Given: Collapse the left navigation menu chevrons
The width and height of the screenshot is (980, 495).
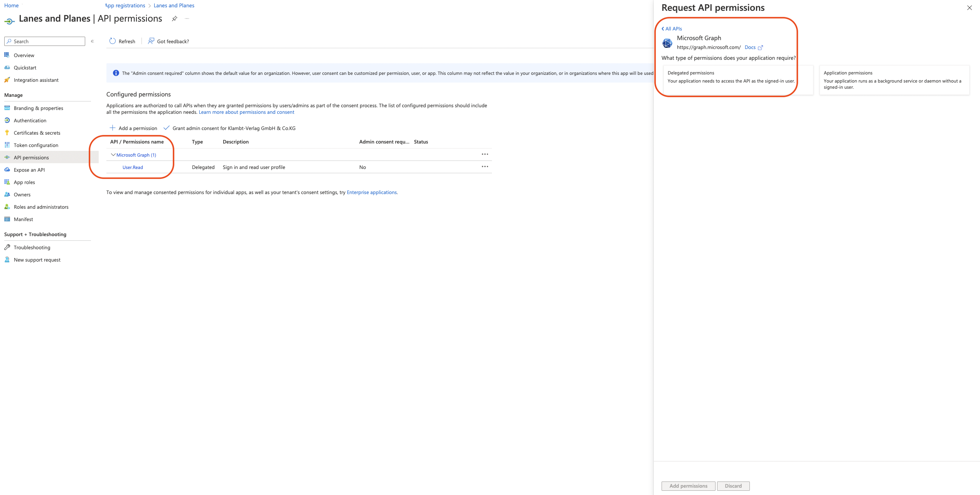Looking at the screenshot, I should pos(93,41).
